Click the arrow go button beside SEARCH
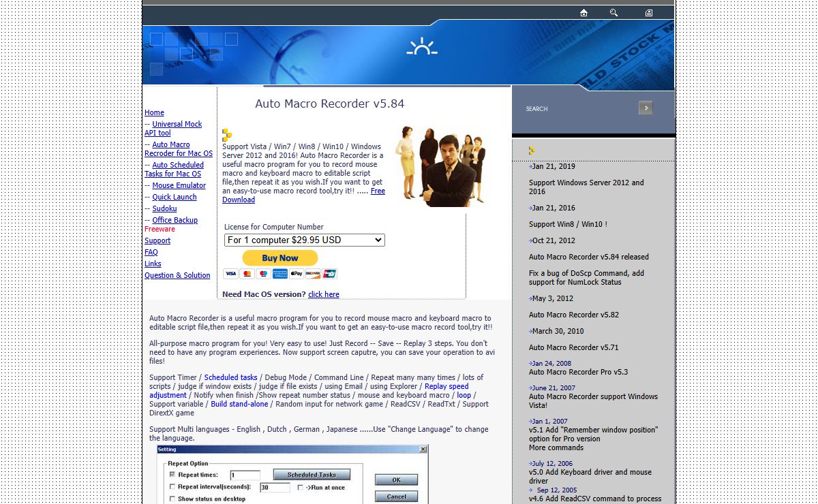 (646, 108)
